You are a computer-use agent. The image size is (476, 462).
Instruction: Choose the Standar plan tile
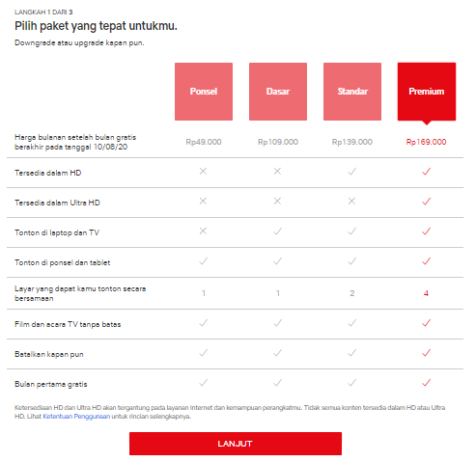(x=352, y=92)
